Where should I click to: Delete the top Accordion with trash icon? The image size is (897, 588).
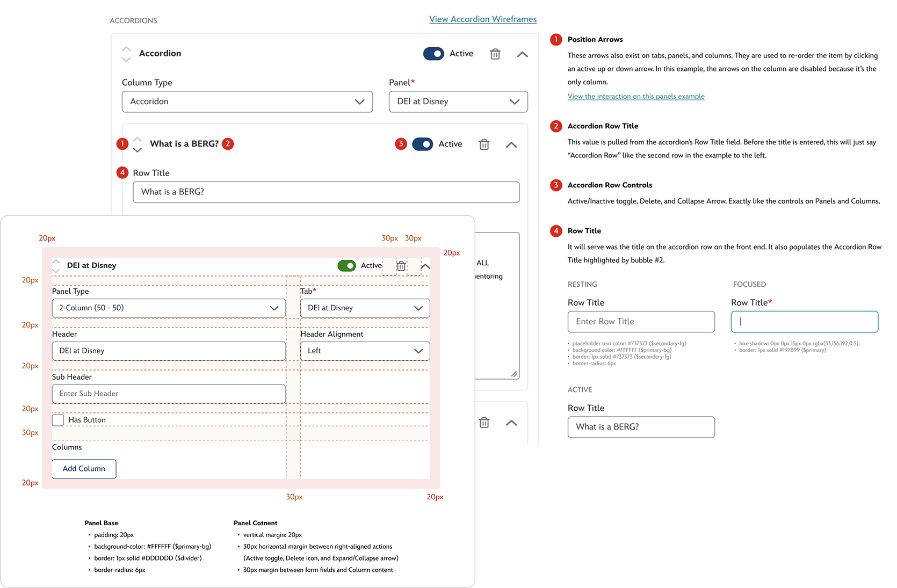[x=495, y=54]
